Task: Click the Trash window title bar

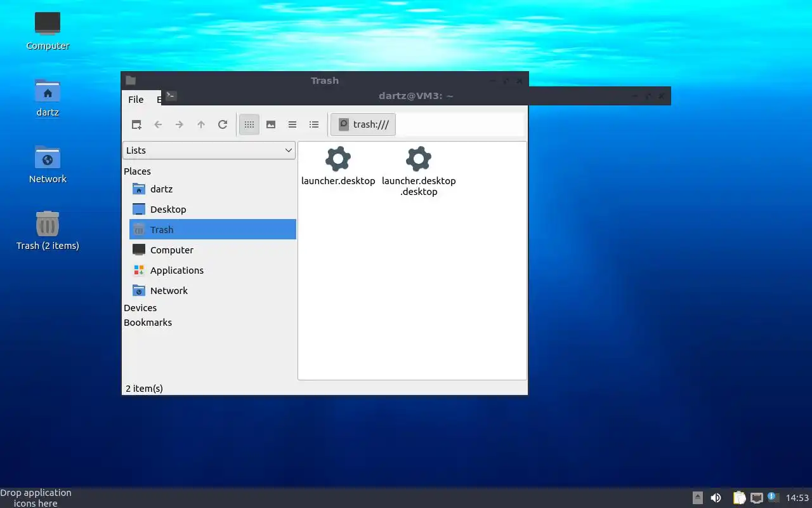Action: (324, 80)
